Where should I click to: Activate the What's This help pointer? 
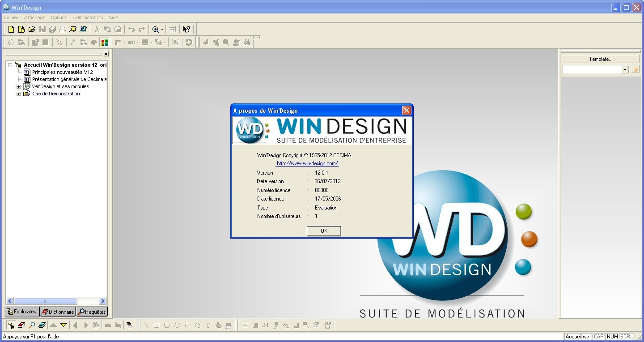[186, 30]
